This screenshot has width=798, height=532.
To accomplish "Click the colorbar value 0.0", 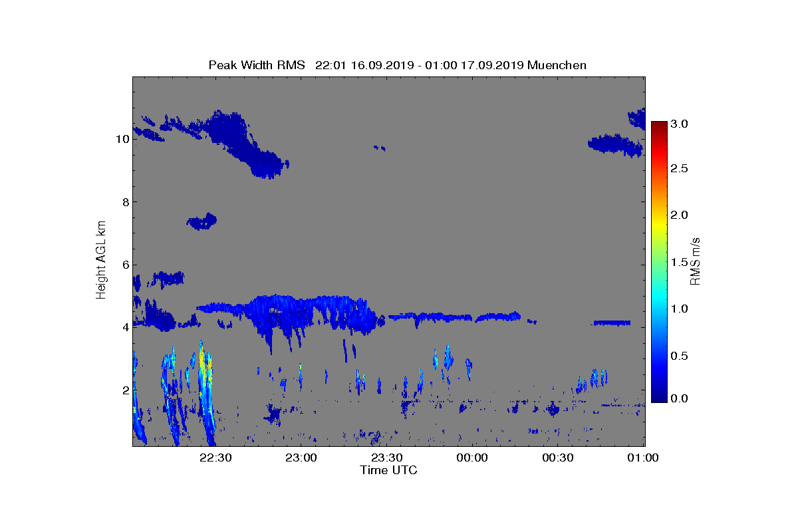I will [x=679, y=398].
